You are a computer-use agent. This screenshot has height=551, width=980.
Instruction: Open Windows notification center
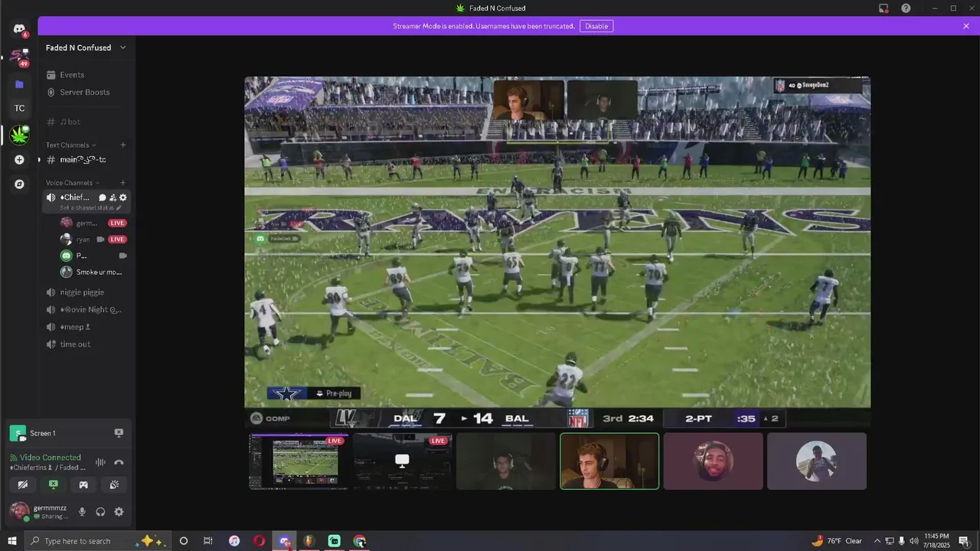tap(965, 541)
